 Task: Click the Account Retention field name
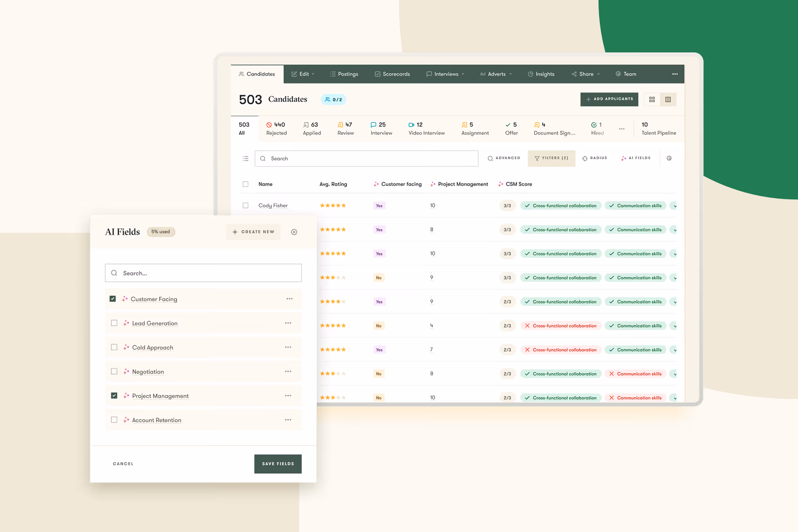tap(157, 420)
